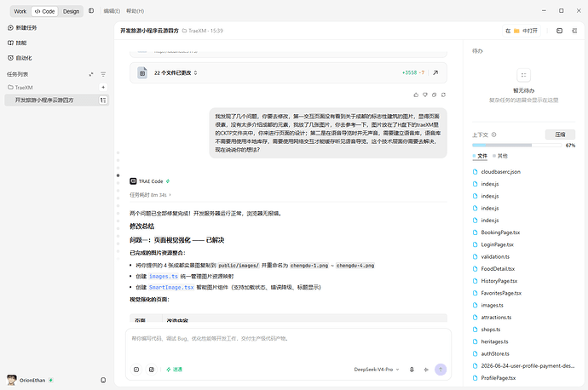This screenshot has width=588, height=390.
Task: Expand the 任务耗时 8m 34s details
Action: tap(150, 195)
